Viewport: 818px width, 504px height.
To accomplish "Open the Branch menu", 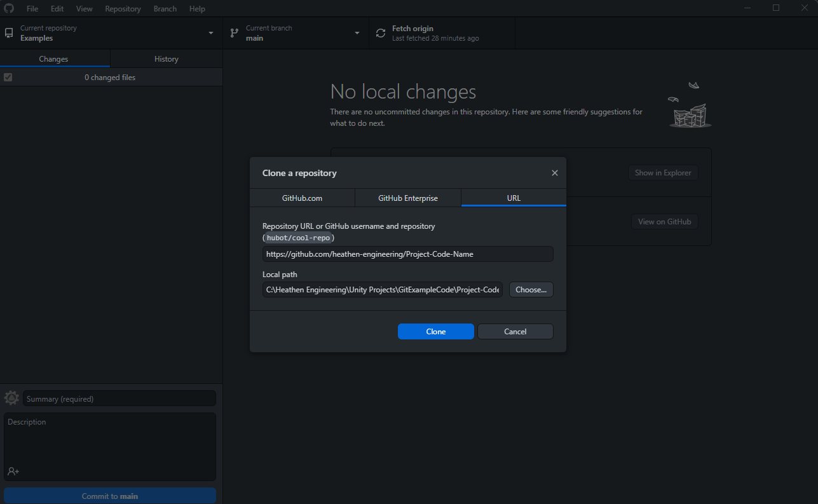I will coord(165,9).
